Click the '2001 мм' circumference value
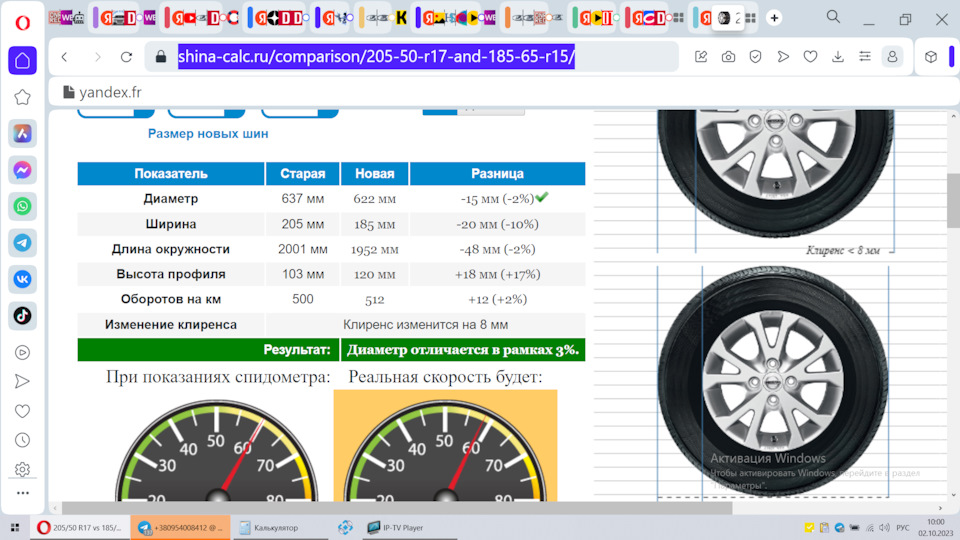This screenshot has height=540, width=960. coord(302,249)
